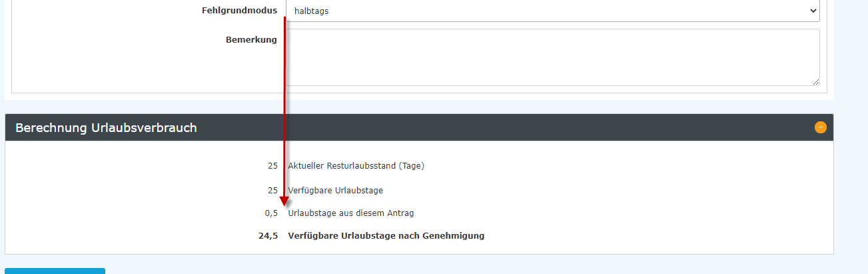Click empty area of the calculation panel body
Screen dimensions: 868x274
(633, 200)
